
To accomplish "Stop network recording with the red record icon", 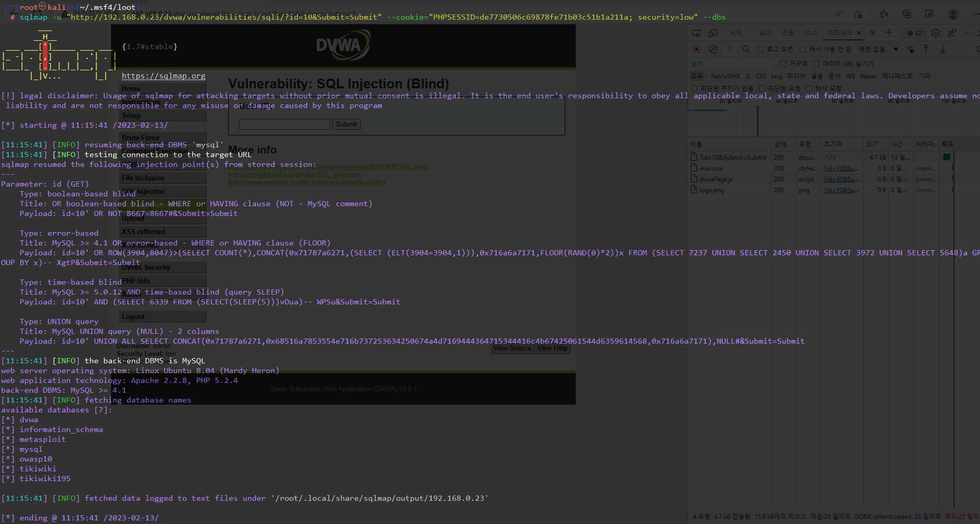I will [x=697, y=49].
